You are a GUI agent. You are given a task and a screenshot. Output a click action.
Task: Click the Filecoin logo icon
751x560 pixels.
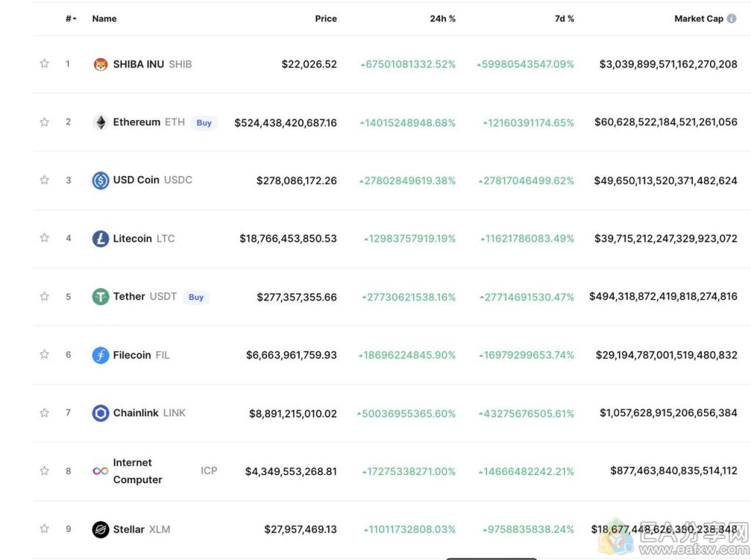(x=100, y=355)
